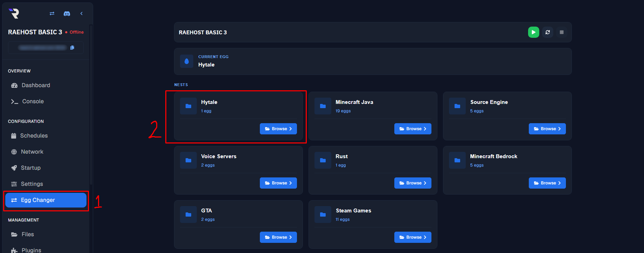Click the Minecraft Bedrock folder icon
Image resolution: width=644 pixels, height=253 pixels.
tap(457, 160)
